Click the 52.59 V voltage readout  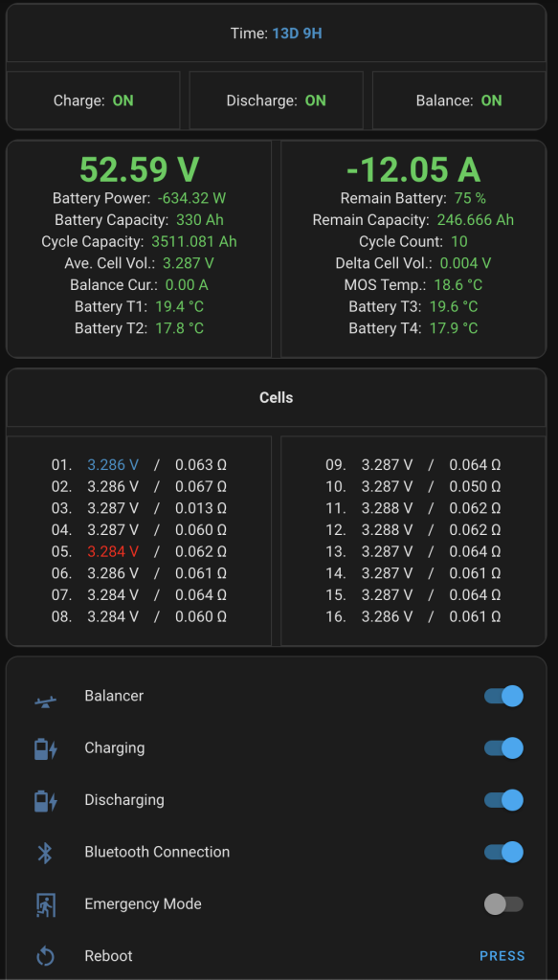(x=139, y=169)
